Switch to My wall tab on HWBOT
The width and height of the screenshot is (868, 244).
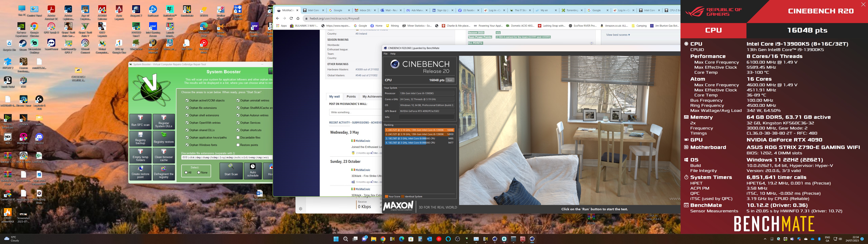click(334, 96)
